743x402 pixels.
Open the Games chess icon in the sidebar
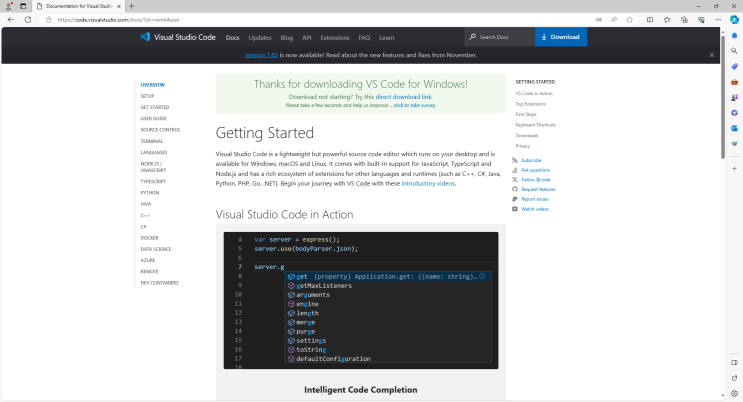click(734, 97)
